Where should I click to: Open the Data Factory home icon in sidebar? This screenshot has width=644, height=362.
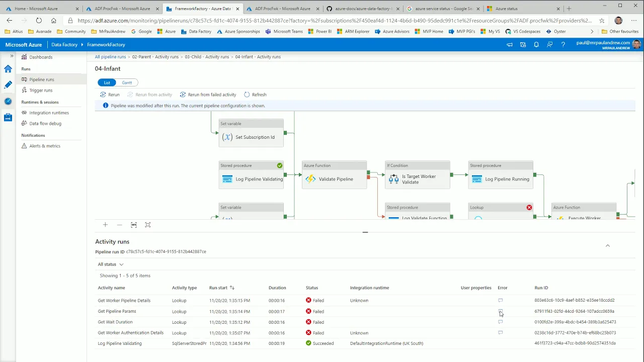(x=8, y=69)
